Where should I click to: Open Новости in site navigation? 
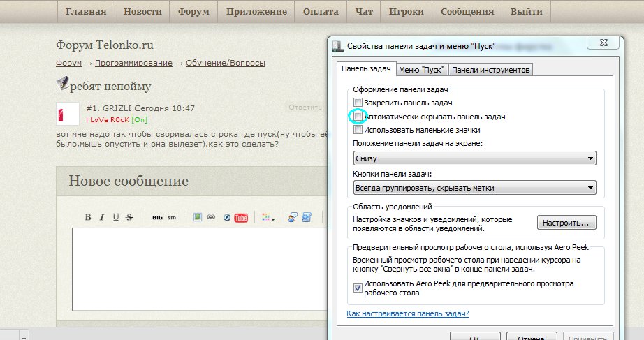click(142, 11)
